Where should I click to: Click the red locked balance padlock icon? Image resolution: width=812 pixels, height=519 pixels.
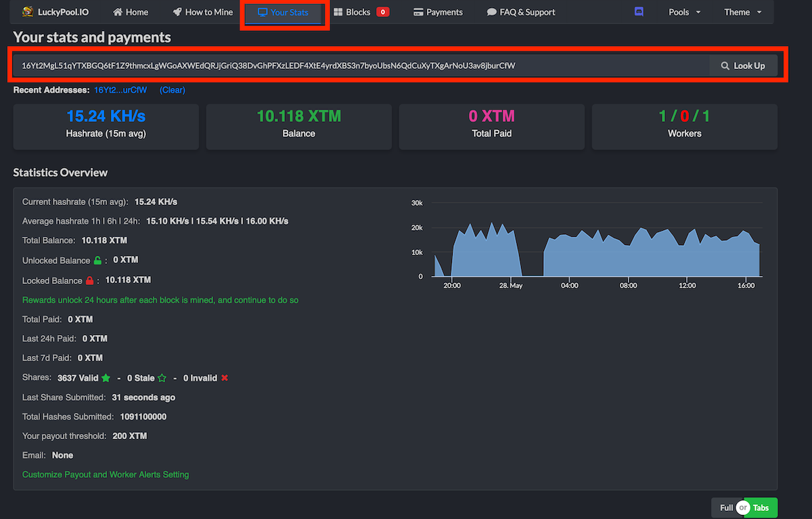click(89, 280)
